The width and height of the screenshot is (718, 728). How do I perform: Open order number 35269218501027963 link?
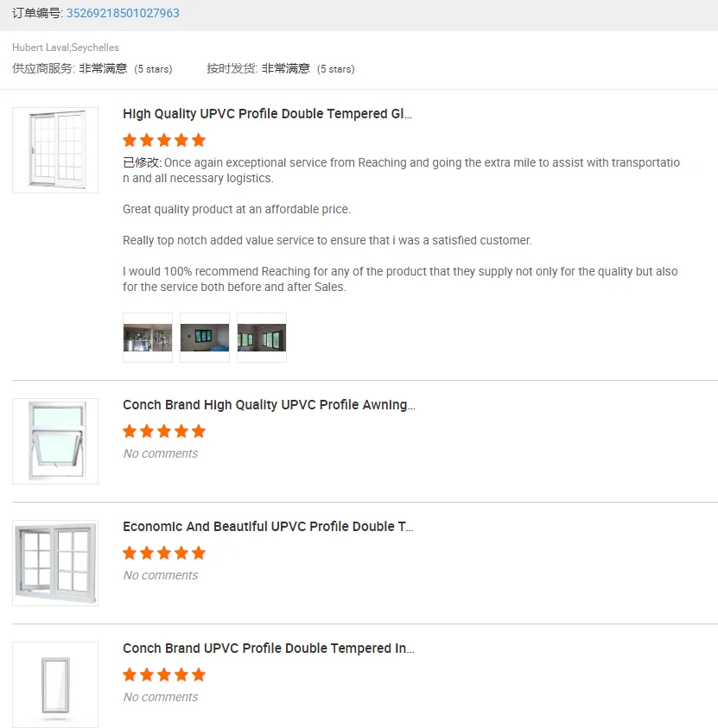(123, 13)
